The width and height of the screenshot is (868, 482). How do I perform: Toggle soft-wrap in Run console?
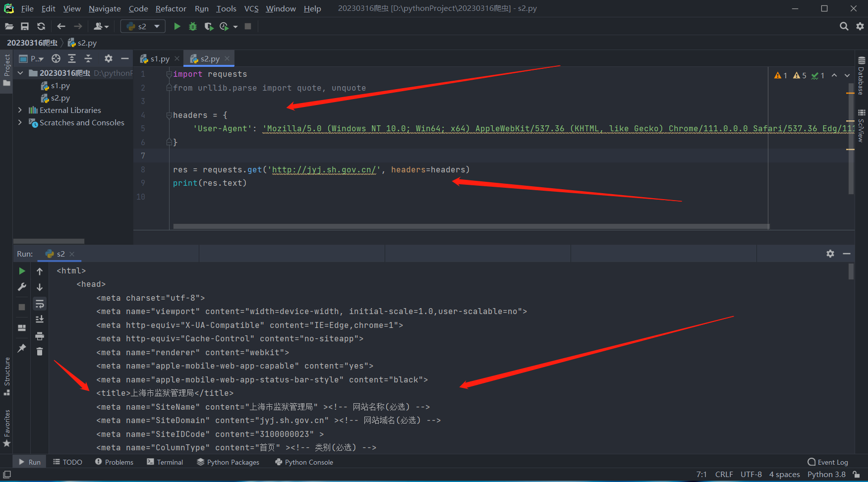(40, 304)
